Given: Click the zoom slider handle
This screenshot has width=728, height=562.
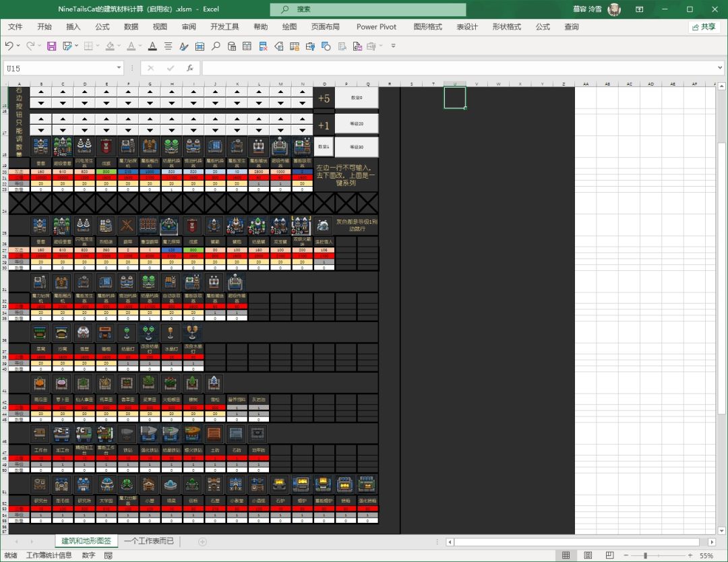Looking at the screenshot, I should (646, 556).
